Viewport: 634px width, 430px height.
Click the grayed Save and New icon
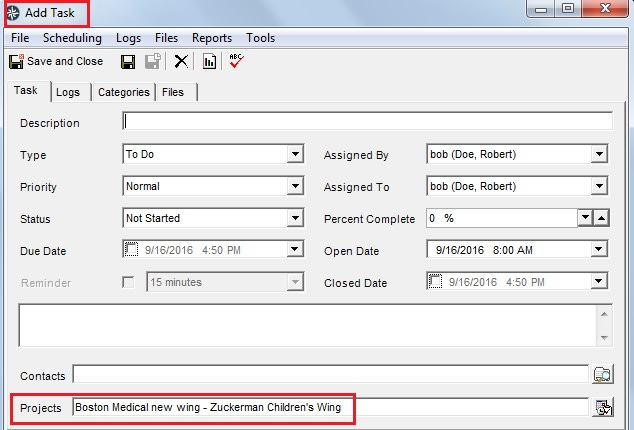tap(153, 62)
